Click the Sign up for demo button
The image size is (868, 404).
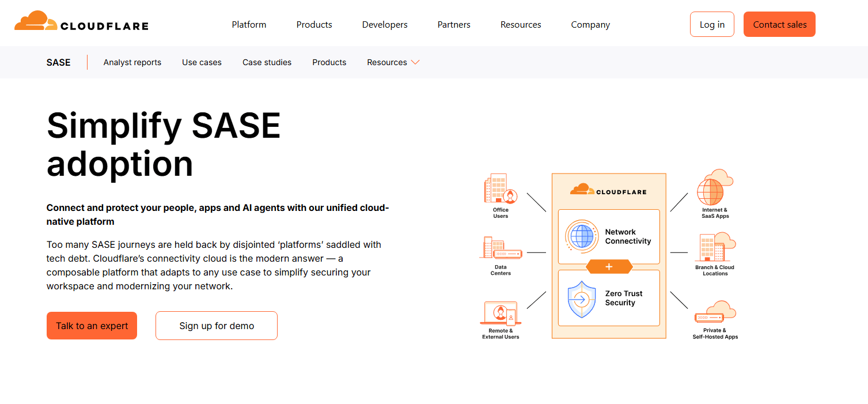coord(217,326)
